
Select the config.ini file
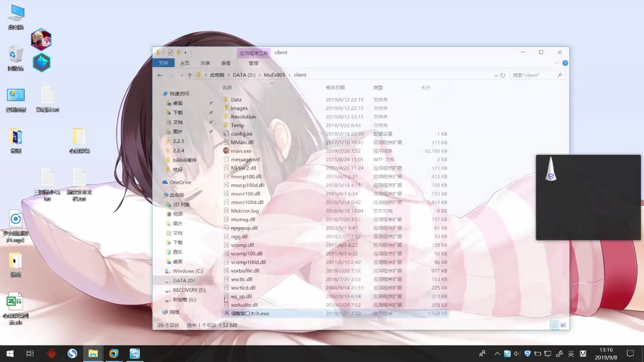point(242,134)
